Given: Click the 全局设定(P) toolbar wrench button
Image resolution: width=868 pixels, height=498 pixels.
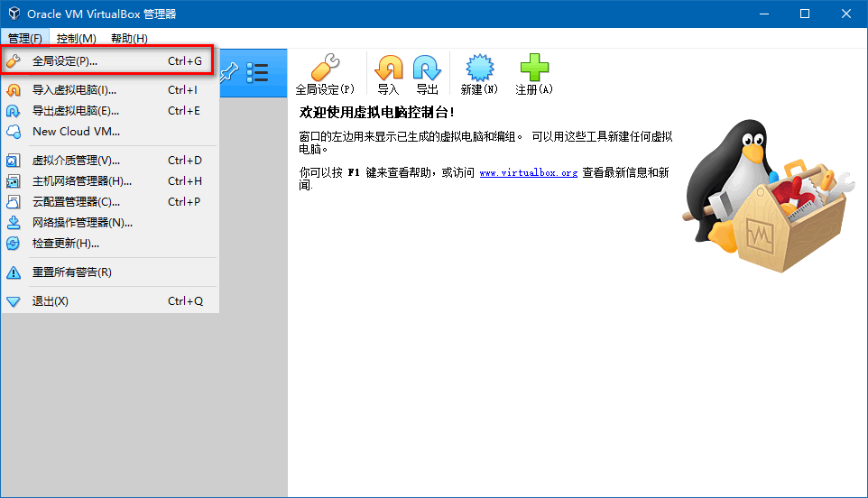Looking at the screenshot, I should 325,74.
